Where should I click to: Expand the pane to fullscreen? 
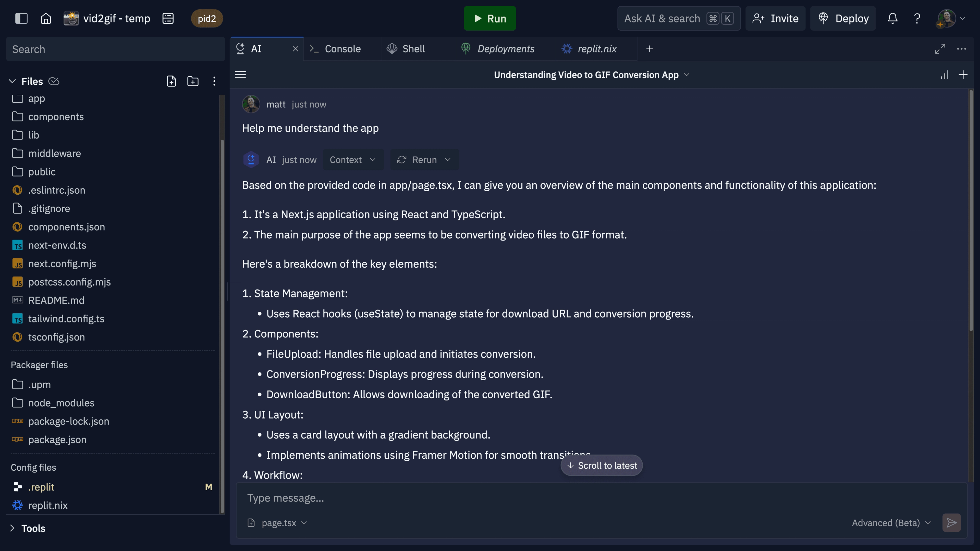[940, 49]
